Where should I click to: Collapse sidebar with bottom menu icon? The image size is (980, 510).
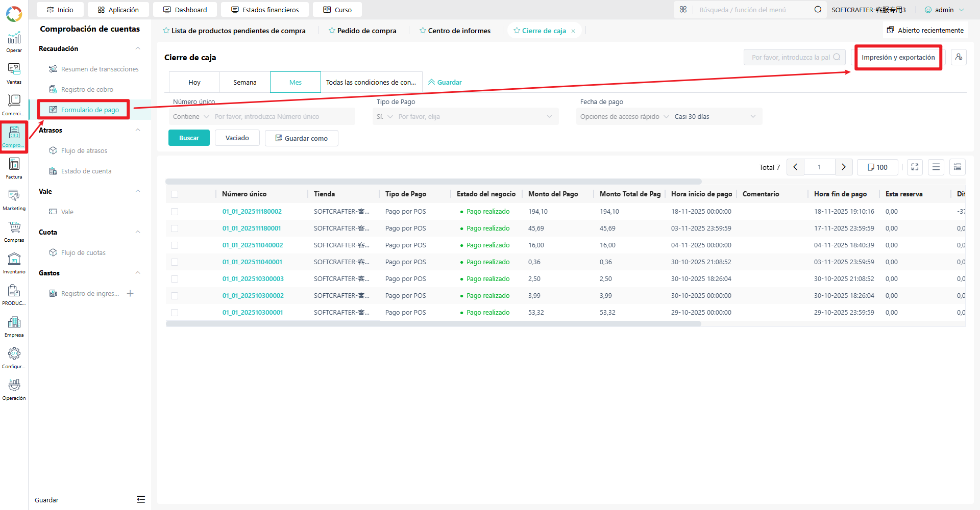(141, 500)
